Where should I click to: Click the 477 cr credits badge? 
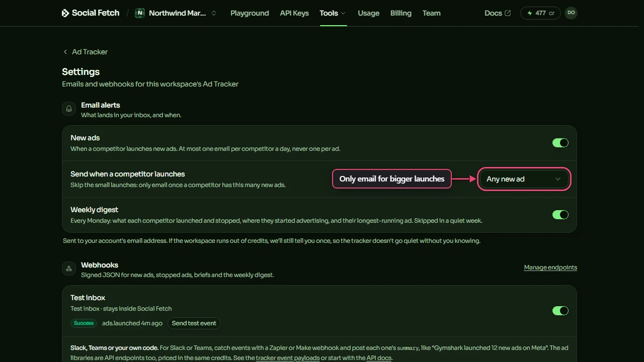pos(540,13)
